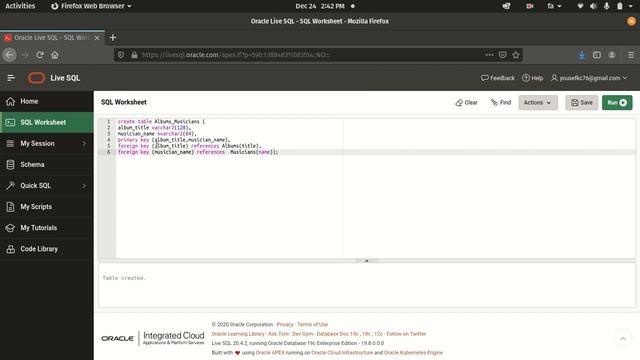Open the Oracle APEX footer link
This screenshot has width=640, height=360.
[269, 353]
